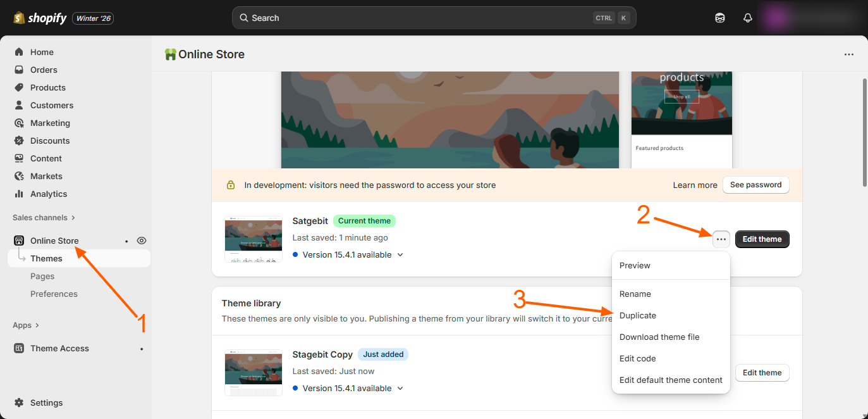
Task: Expand Stagebit Copy version dropdown
Action: click(400, 389)
